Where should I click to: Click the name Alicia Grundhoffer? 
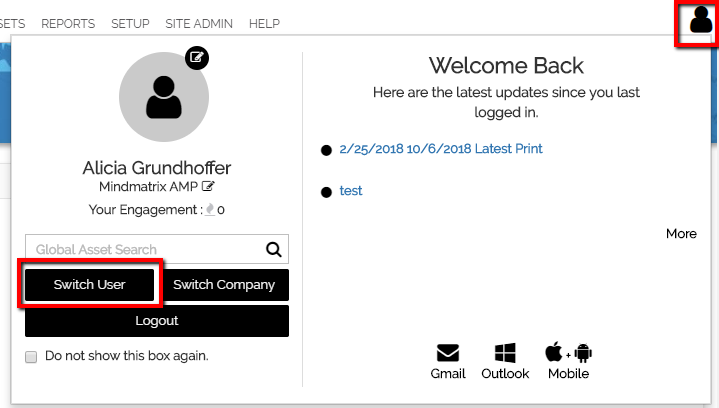157,168
